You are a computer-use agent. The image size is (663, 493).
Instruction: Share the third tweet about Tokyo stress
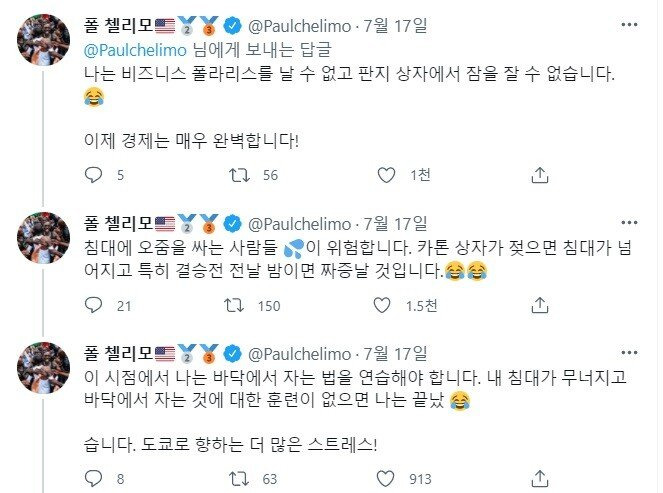click(x=539, y=478)
